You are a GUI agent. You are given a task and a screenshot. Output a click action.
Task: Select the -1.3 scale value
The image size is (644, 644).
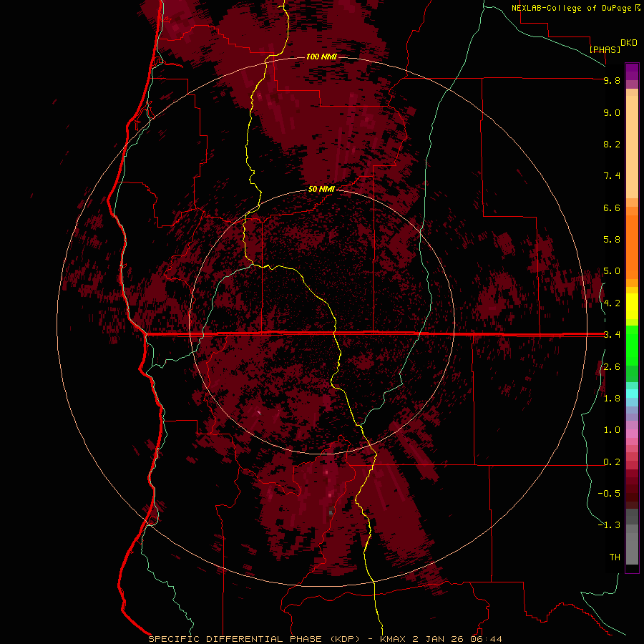(x=609, y=525)
